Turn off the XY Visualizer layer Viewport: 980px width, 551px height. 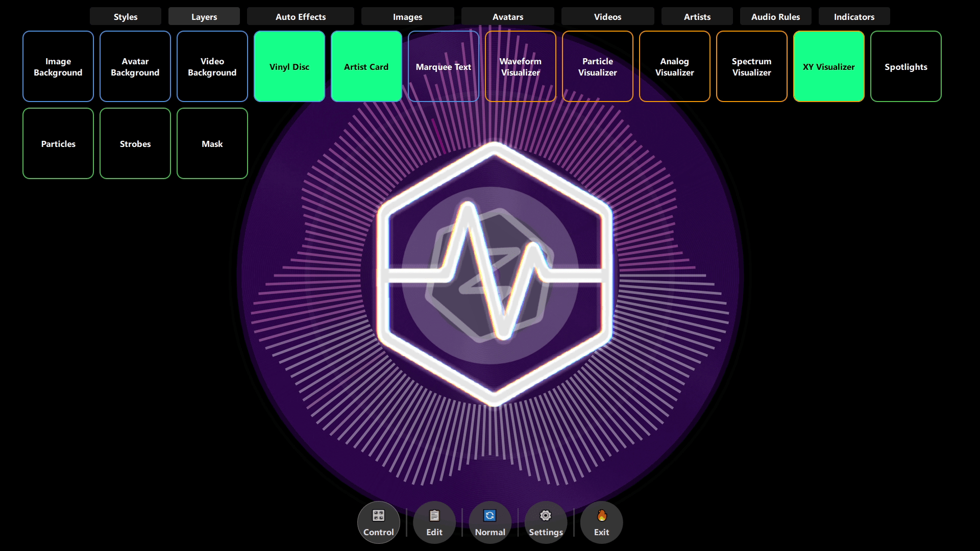pos(828,67)
